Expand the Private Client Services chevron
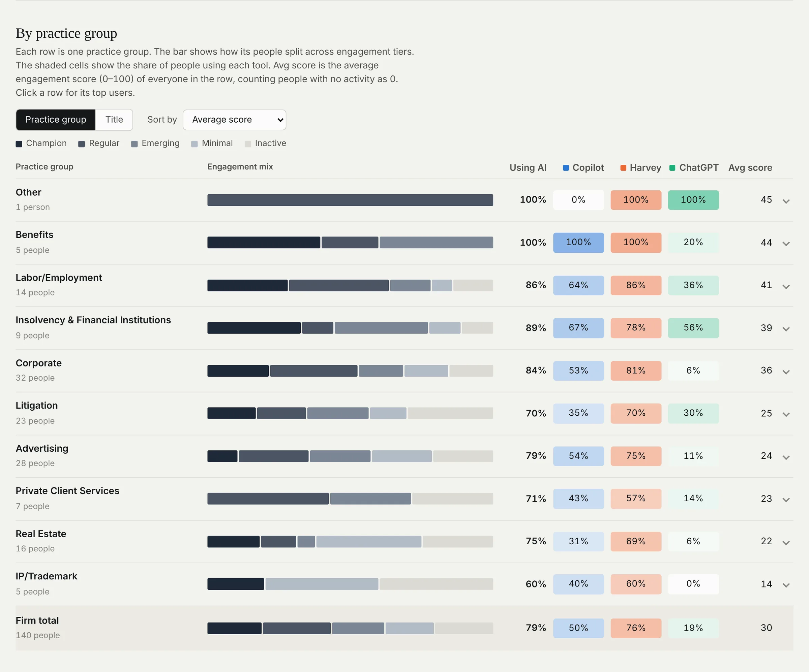Viewport: 809px width, 672px height. 786,500
